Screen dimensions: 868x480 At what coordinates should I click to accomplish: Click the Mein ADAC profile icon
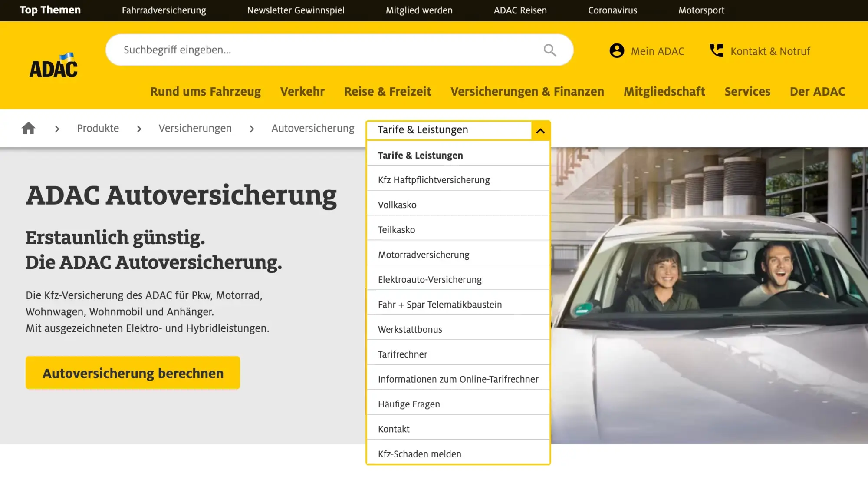616,51
